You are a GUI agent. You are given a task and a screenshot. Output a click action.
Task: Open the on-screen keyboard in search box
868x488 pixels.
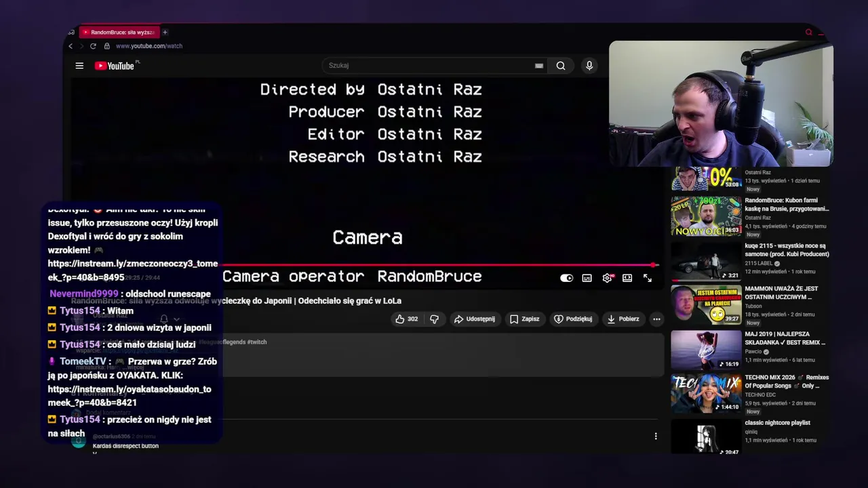[539, 66]
